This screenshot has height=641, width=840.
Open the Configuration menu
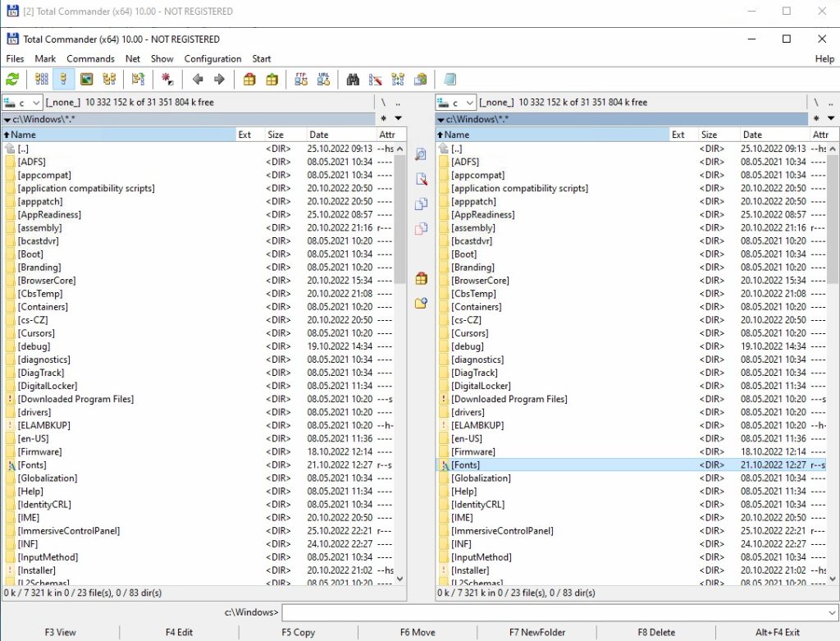pyautogui.click(x=212, y=58)
